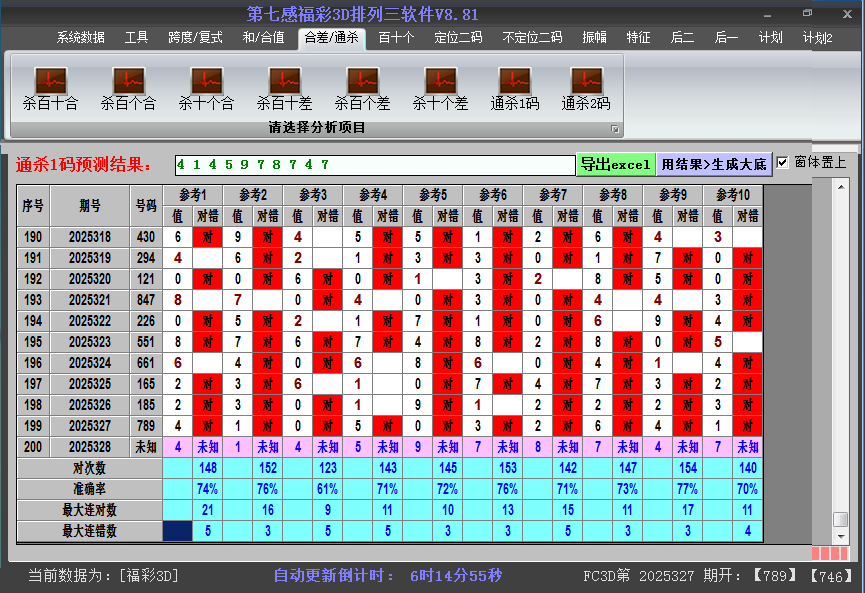Select row 199 period 2025327 in table
This screenshot has height=593, width=865.
click(90, 425)
